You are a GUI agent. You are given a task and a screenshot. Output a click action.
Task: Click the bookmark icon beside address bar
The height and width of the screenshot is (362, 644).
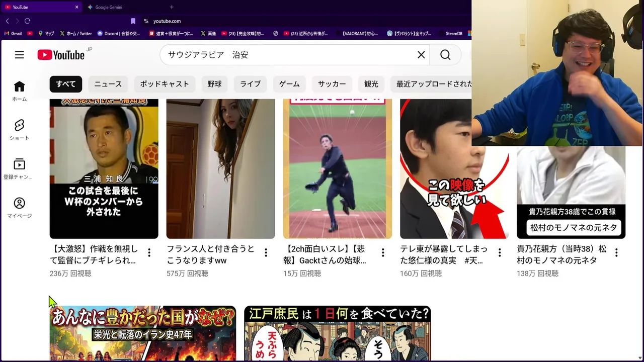point(133,21)
